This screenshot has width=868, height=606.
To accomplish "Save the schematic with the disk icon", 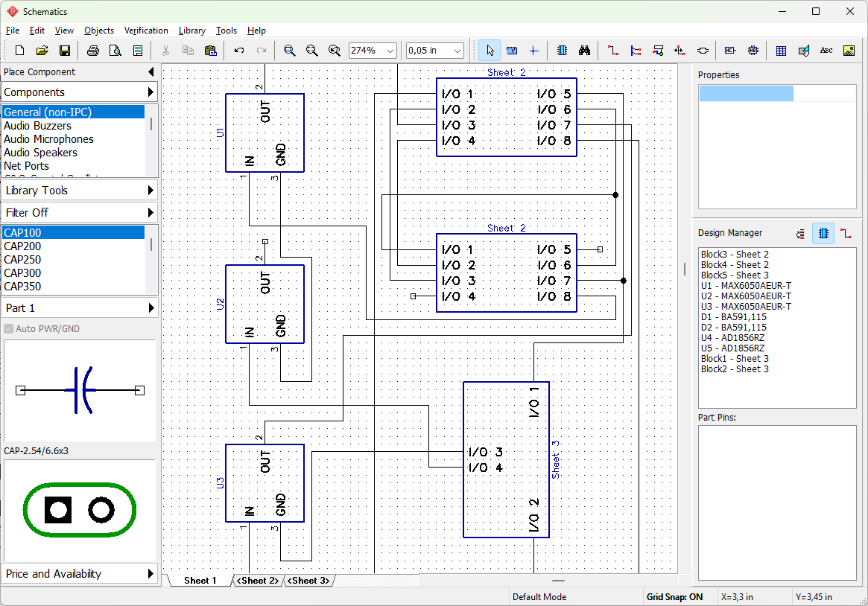I will 65,51.
